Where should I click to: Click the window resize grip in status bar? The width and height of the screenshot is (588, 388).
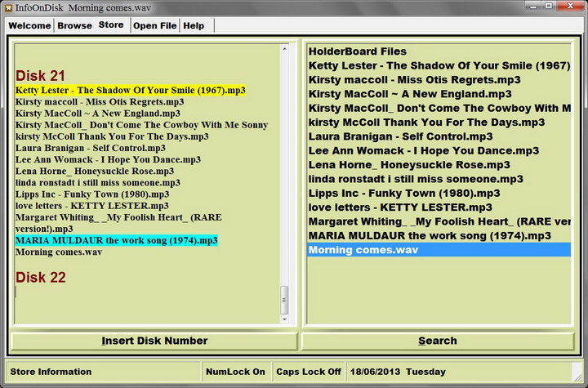click(577, 377)
